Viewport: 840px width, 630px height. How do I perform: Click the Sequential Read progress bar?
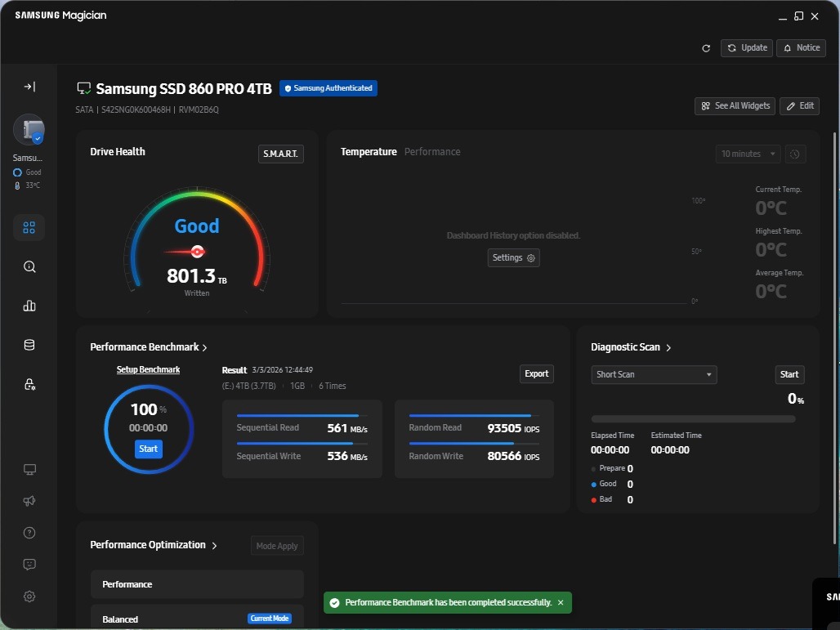(302, 415)
